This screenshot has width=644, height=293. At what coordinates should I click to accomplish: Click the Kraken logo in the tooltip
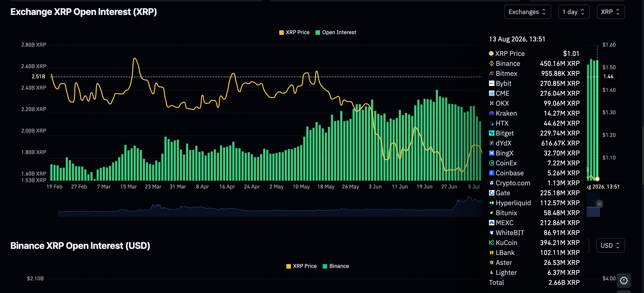coord(491,113)
